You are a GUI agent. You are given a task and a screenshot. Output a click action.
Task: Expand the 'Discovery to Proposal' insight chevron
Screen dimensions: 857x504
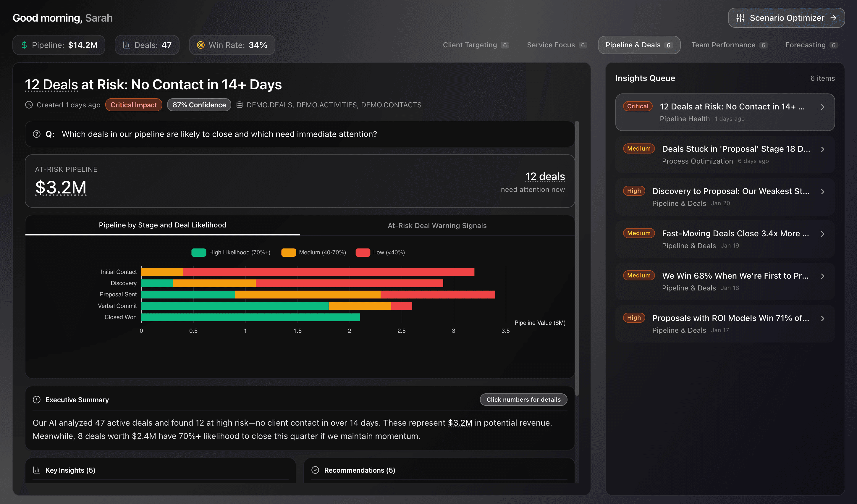click(823, 191)
